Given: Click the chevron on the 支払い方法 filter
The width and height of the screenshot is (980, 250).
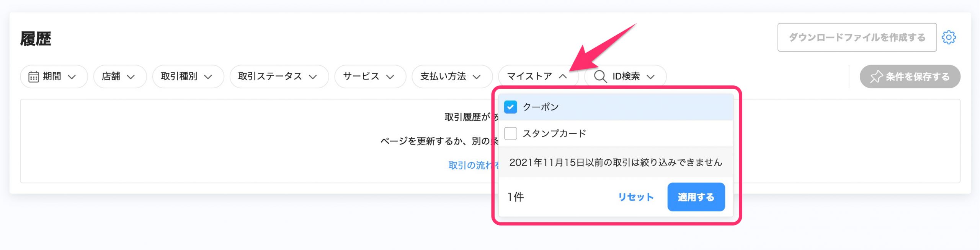Looking at the screenshot, I should click(477, 77).
